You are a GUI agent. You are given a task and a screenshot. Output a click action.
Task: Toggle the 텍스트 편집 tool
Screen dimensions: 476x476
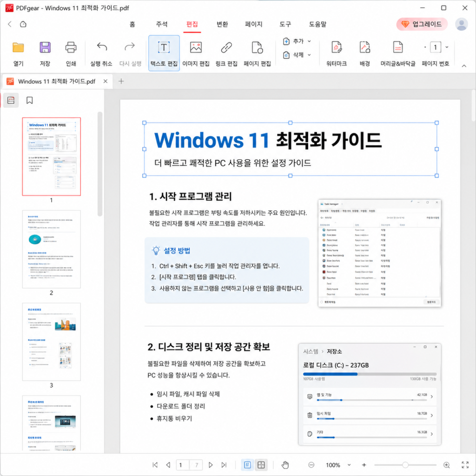164,53
